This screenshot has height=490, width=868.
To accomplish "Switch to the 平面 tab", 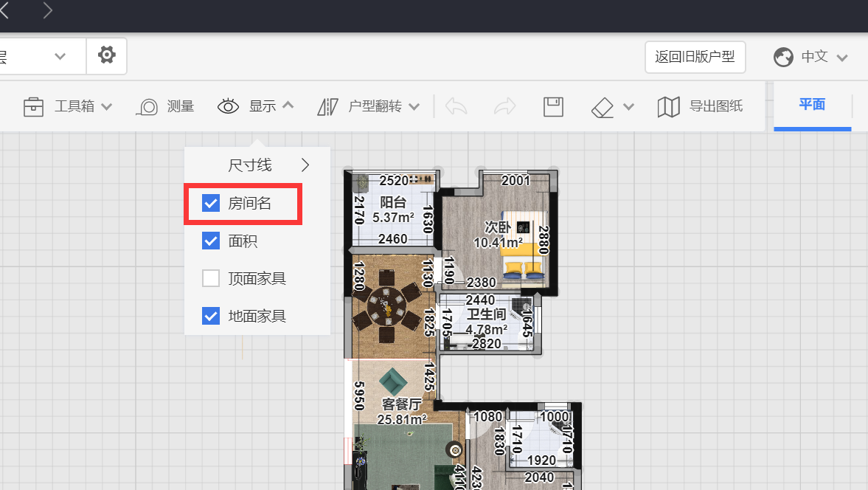I will [x=812, y=105].
